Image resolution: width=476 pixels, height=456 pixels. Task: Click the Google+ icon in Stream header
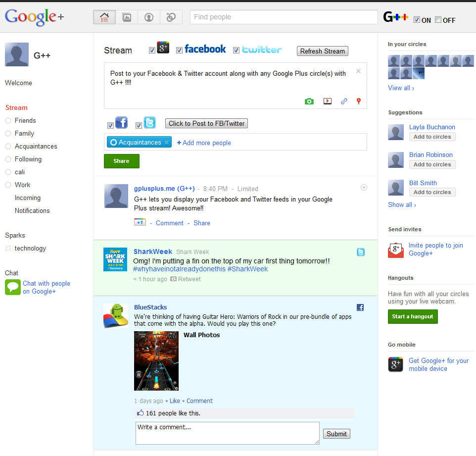point(163,48)
